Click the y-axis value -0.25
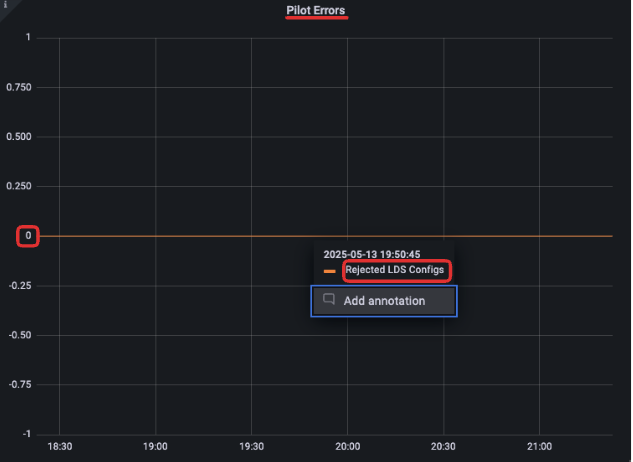 [20, 286]
